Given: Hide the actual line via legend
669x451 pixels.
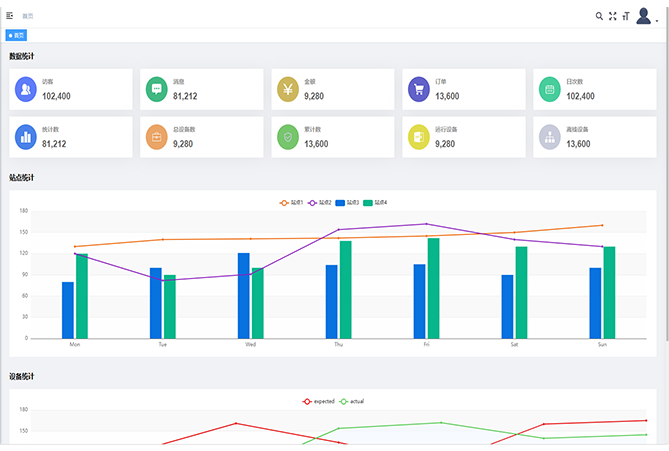Looking at the screenshot, I should (x=351, y=401).
